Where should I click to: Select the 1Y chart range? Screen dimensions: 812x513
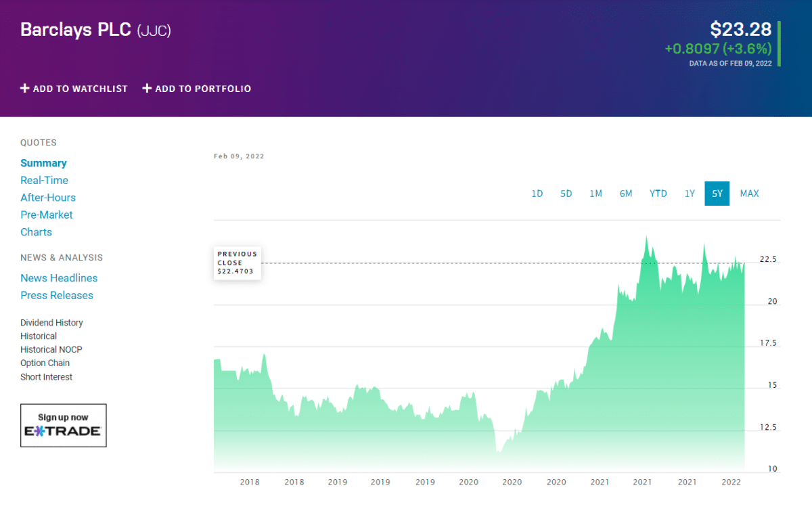(690, 194)
